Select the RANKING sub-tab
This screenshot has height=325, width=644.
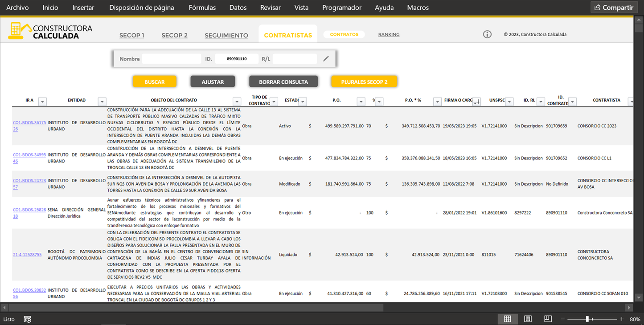[389, 34]
